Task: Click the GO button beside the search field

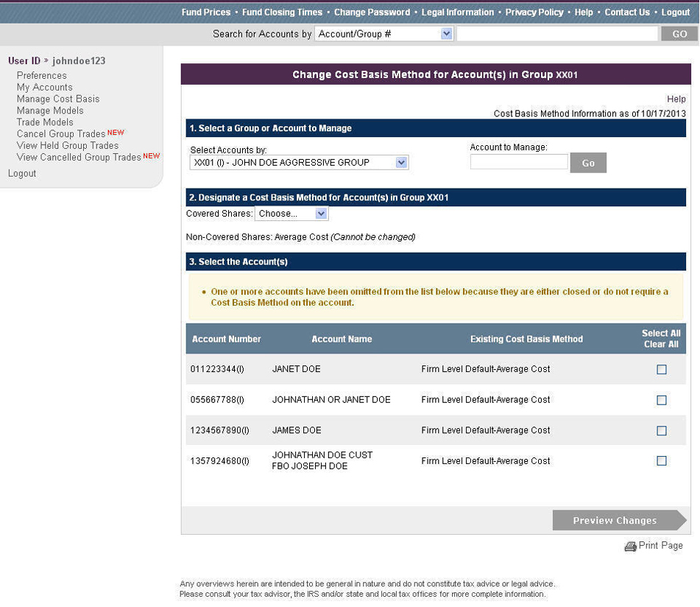Action: 679,34
